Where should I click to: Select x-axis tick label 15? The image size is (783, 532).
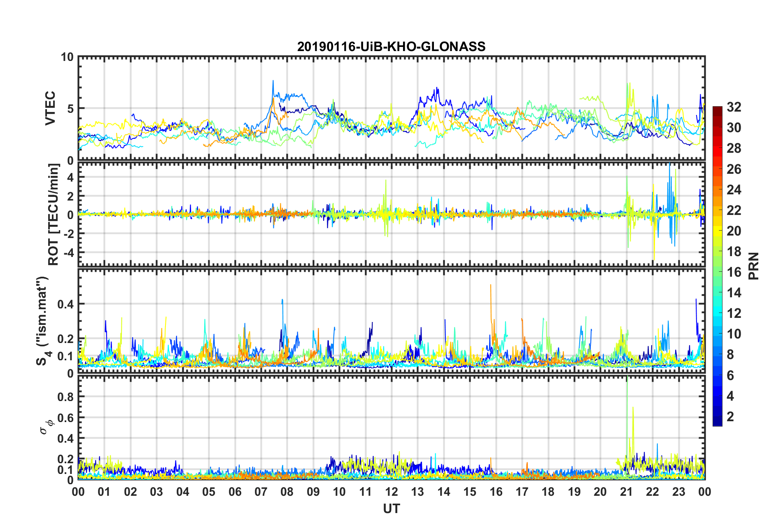(470, 492)
